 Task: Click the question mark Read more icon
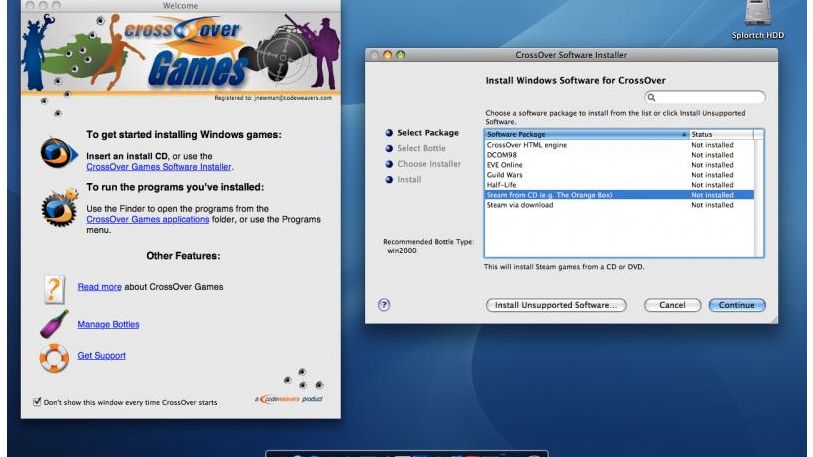[54, 289]
